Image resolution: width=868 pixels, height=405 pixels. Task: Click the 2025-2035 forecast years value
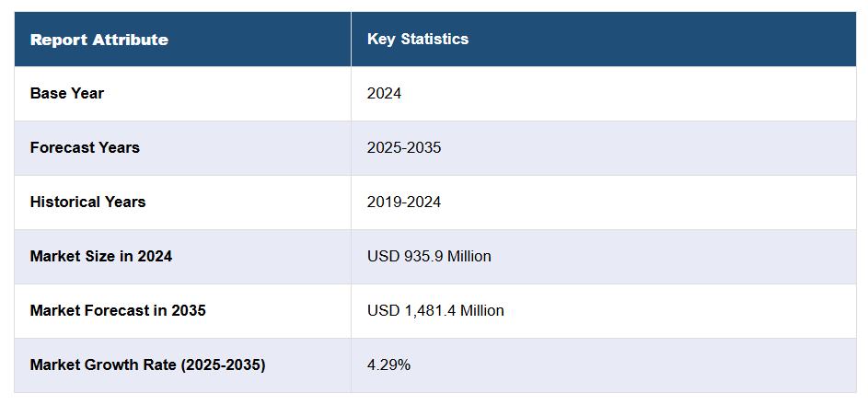pos(404,147)
